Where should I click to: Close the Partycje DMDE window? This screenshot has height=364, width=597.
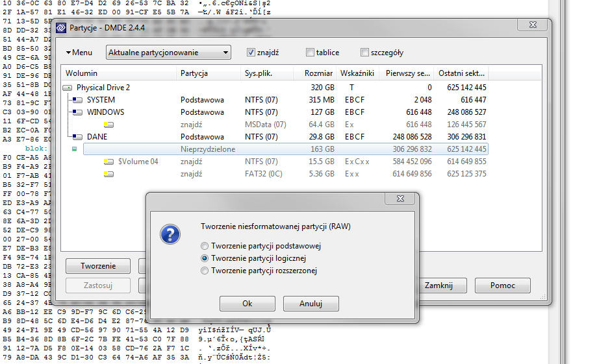point(533,25)
